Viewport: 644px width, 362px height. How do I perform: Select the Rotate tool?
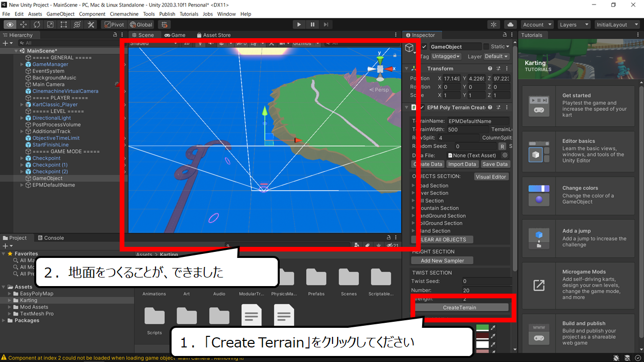pyautogui.click(x=37, y=24)
